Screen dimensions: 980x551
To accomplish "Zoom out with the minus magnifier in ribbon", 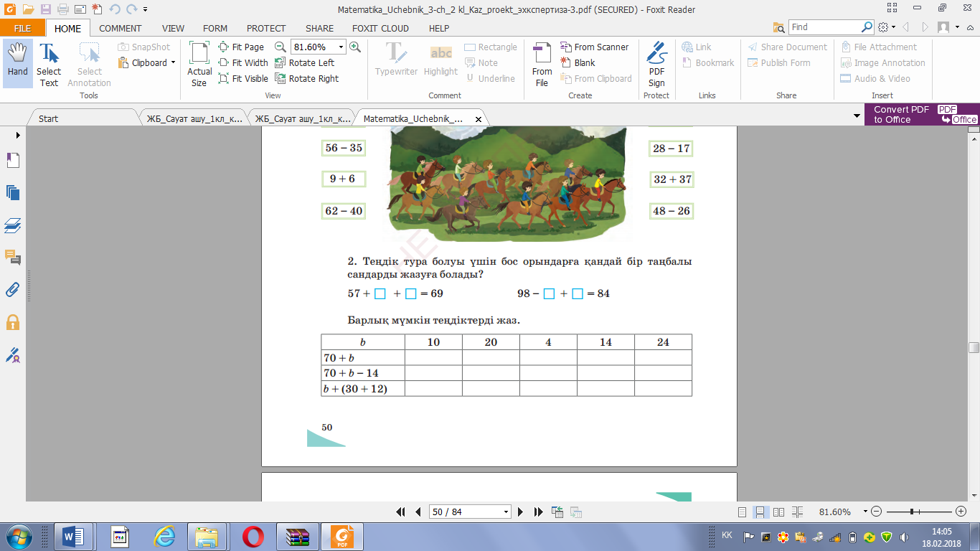I will coord(281,47).
